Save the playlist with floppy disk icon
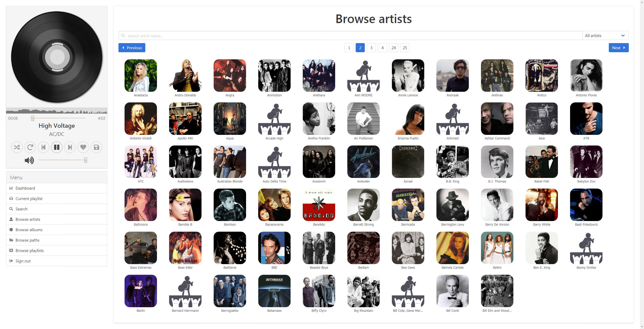Image resolution: width=644 pixels, height=329 pixels. tap(96, 147)
